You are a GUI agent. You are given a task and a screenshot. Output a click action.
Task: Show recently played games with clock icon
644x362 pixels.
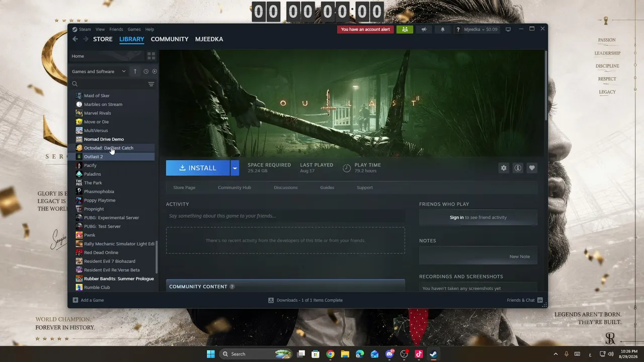tap(146, 71)
